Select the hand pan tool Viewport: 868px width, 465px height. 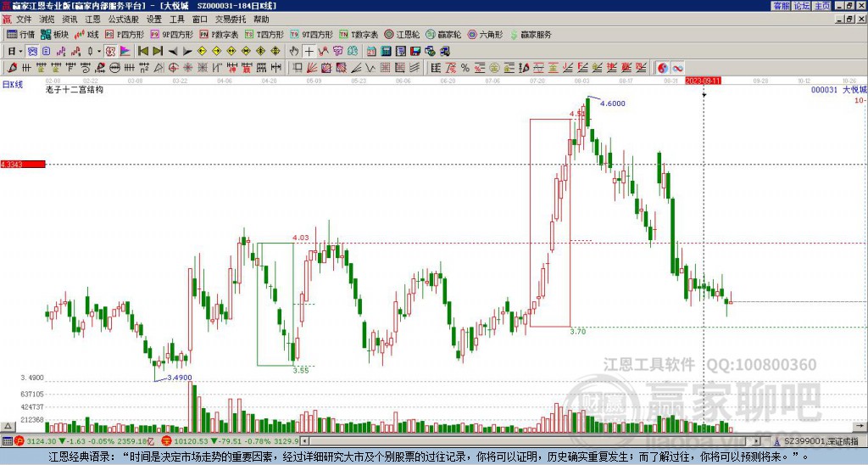(x=294, y=52)
